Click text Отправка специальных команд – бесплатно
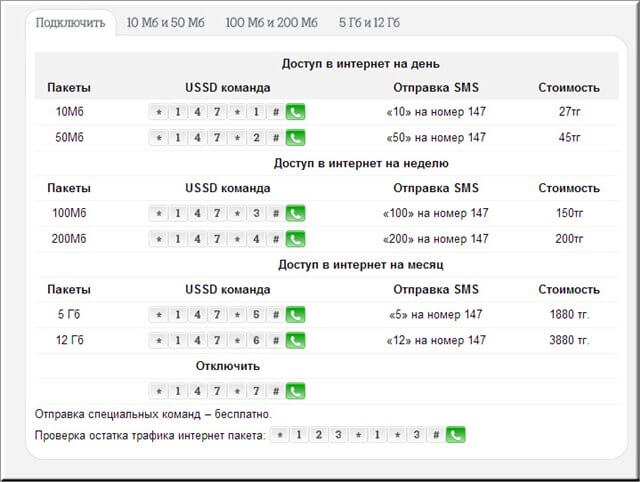Image resolution: width=640 pixels, height=482 pixels. tap(153, 414)
